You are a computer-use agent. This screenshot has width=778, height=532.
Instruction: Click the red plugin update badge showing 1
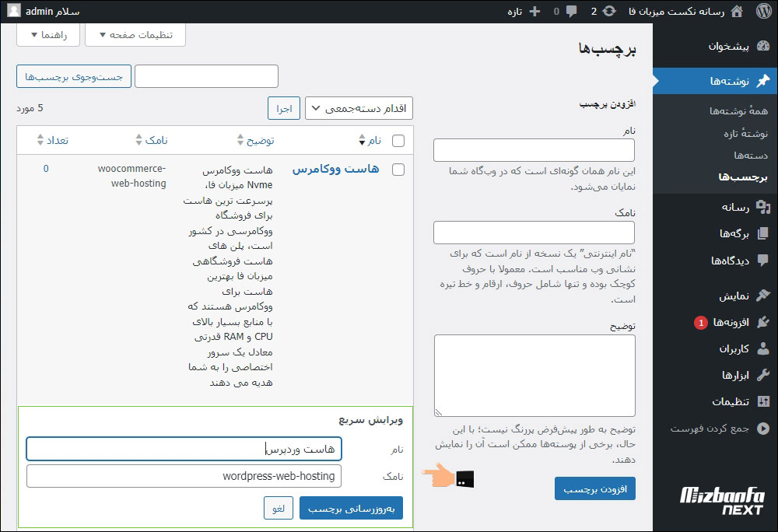(x=701, y=323)
